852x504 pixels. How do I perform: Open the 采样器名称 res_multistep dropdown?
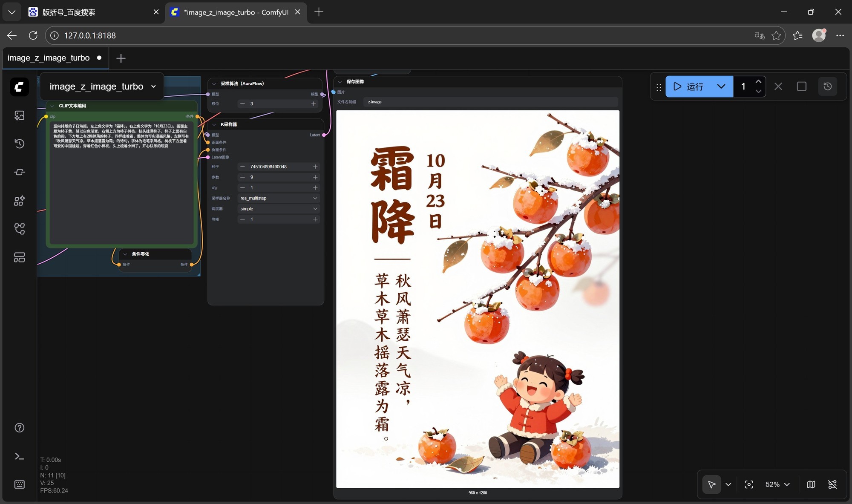[278, 198]
